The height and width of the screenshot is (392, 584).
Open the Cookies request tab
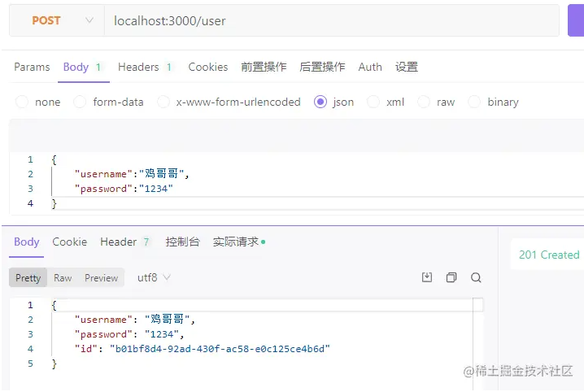[x=208, y=67]
